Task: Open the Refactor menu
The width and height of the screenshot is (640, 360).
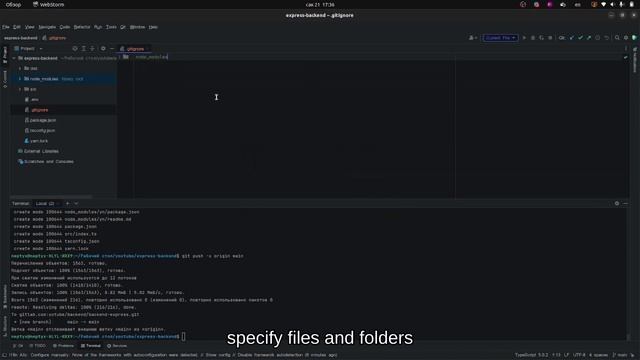Action: point(82,27)
